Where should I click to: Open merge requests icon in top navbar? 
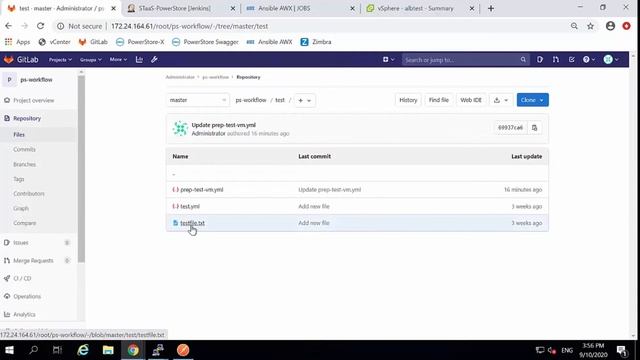(x=556, y=60)
